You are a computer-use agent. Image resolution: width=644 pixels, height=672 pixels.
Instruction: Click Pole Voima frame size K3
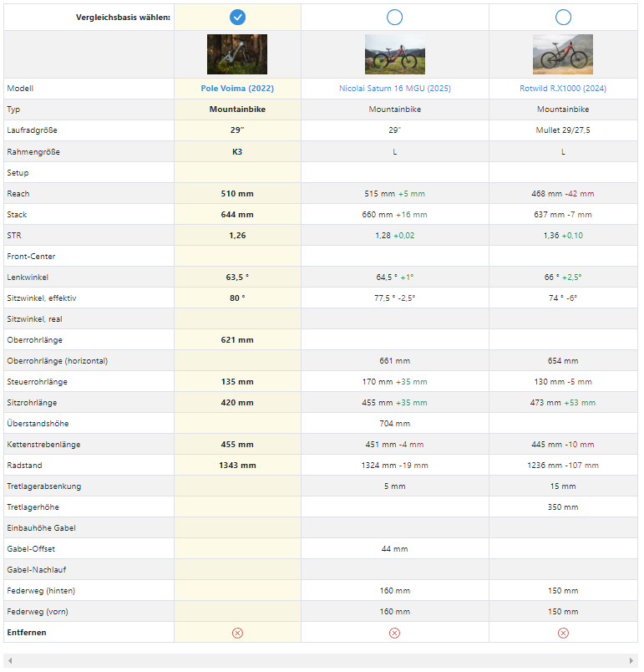(x=237, y=152)
